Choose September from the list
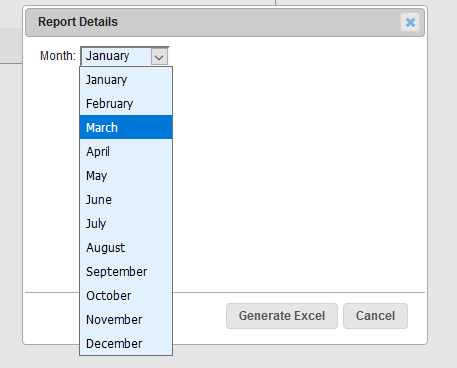 click(126, 272)
